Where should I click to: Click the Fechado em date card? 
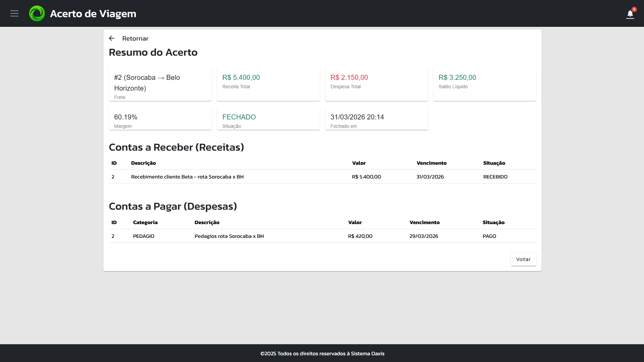(x=376, y=118)
